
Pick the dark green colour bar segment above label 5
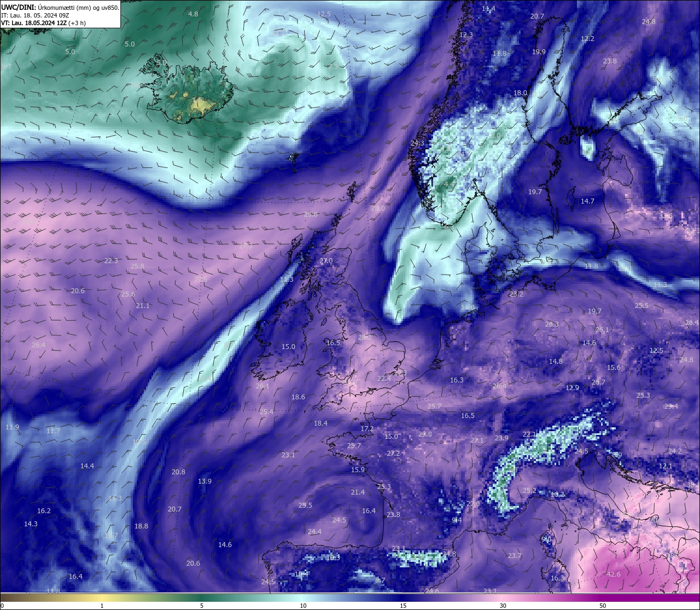pyautogui.click(x=202, y=597)
